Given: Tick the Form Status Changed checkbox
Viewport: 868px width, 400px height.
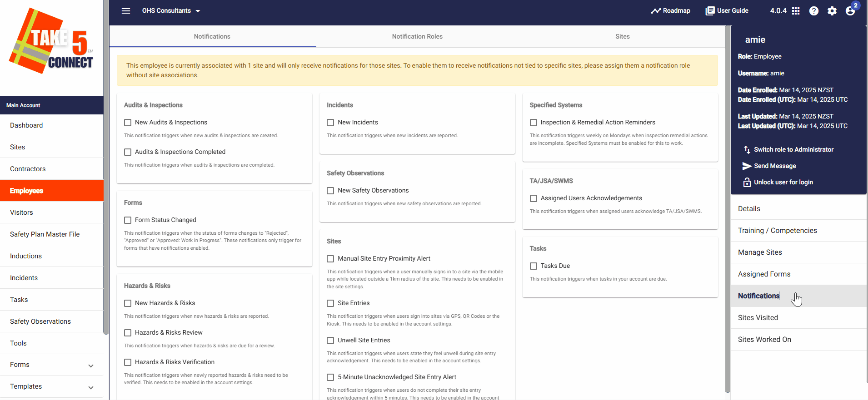Looking at the screenshot, I should point(128,220).
